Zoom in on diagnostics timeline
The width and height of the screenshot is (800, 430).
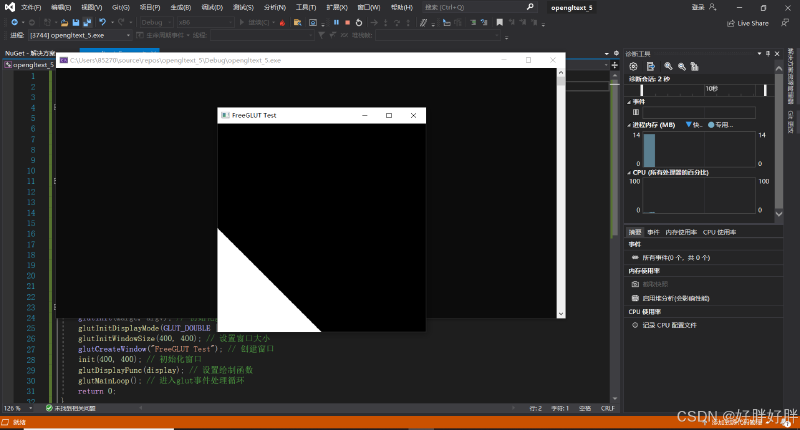[668, 66]
